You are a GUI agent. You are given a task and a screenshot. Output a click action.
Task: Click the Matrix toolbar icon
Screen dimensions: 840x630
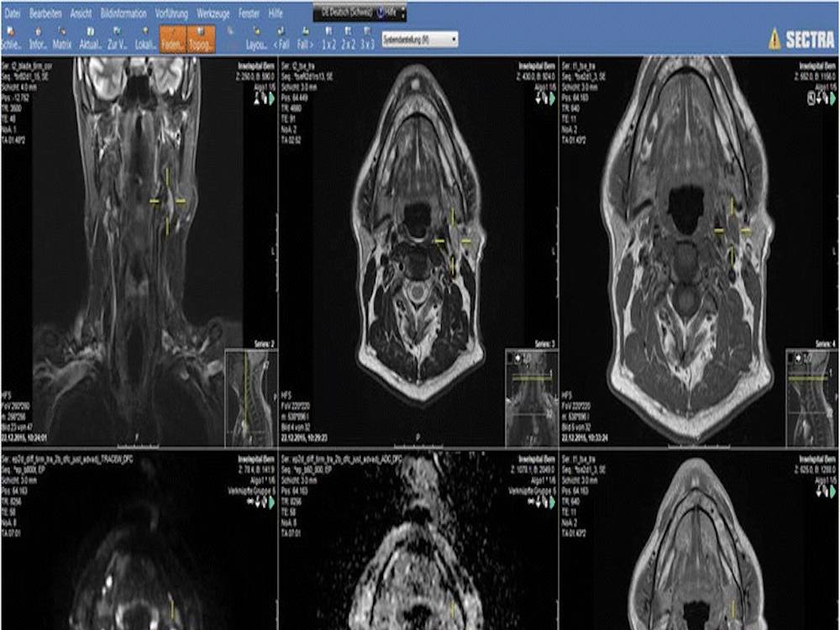click(x=63, y=39)
